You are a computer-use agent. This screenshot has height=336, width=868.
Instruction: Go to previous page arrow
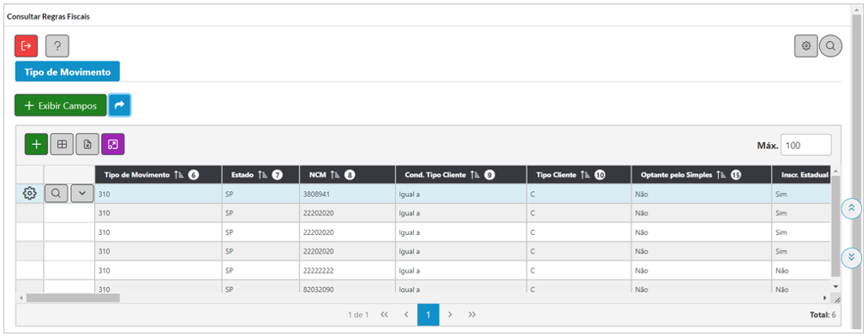pos(406,315)
